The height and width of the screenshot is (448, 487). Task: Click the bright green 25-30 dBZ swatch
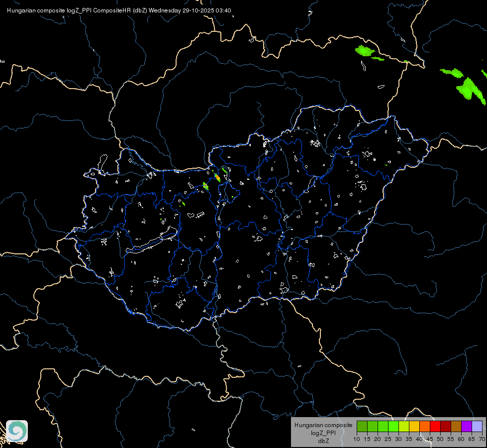(x=393, y=426)
